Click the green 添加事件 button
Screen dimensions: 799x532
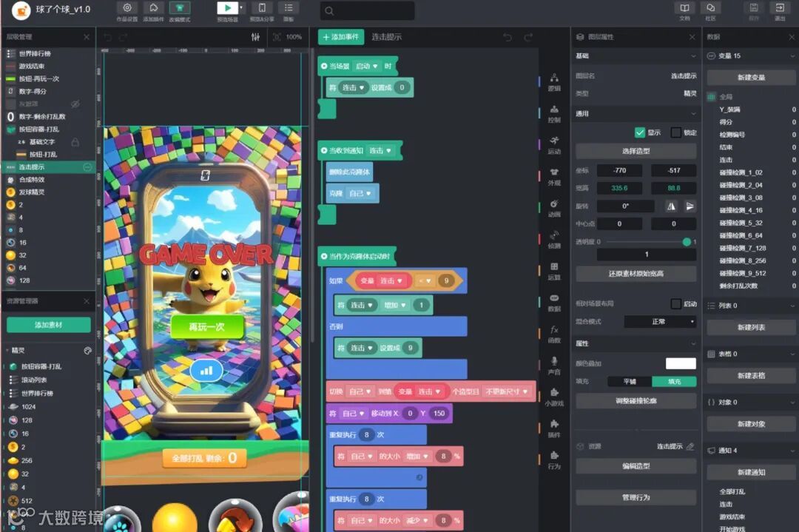point(341,37)
